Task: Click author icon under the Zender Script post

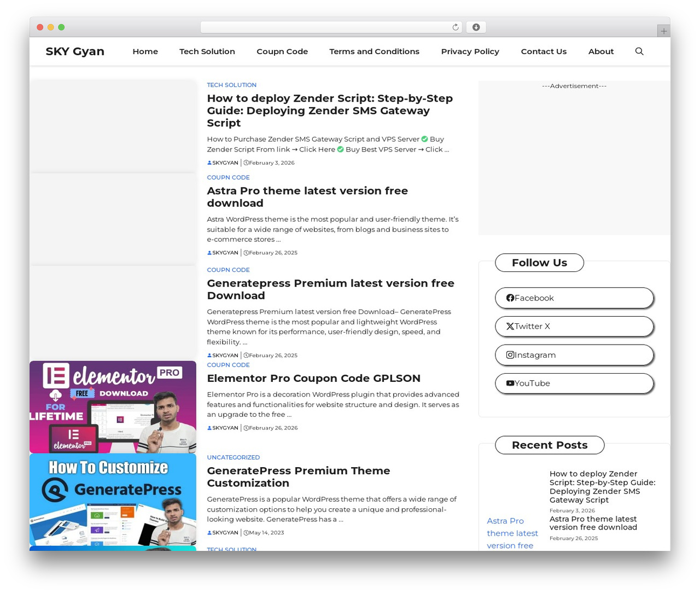Action: 209,163
